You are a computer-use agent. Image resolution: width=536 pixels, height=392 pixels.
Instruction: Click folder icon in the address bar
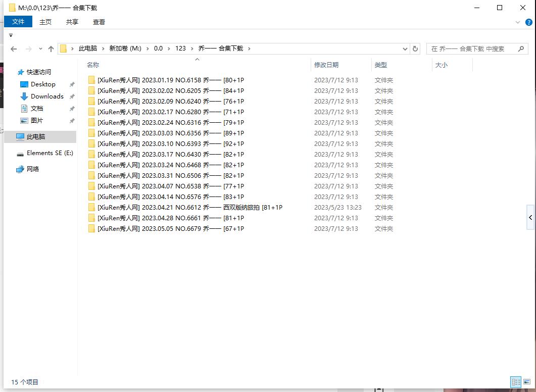pyautogui.click(x=63, y=48)
